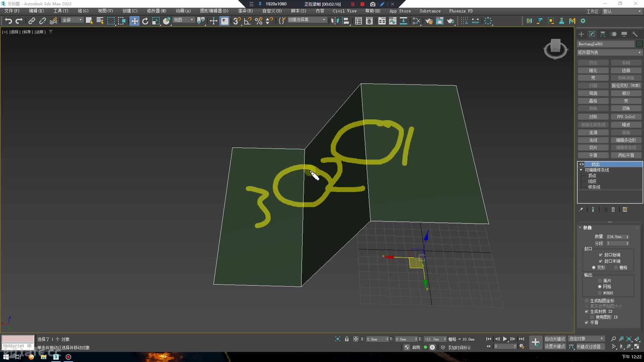Click the Rectangular Selection Region icon
Image resolution: width=644 pixels, height=362 pixels.
coord(111,21)
